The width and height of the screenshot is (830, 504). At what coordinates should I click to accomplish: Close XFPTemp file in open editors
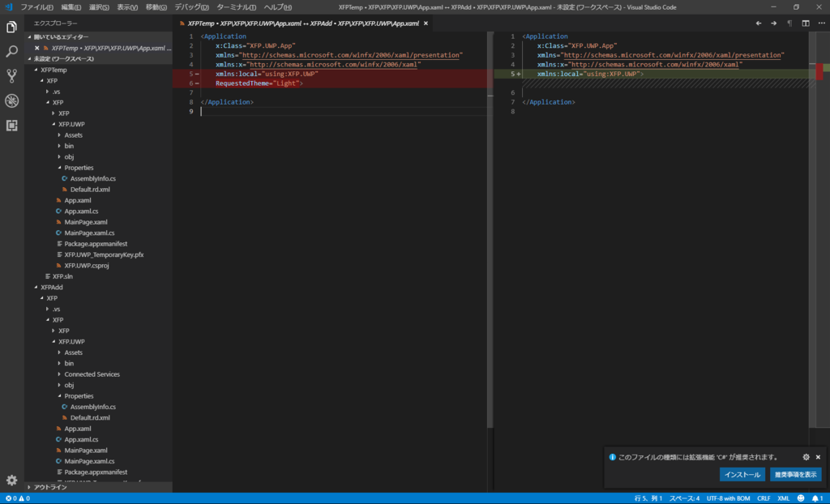37,48
